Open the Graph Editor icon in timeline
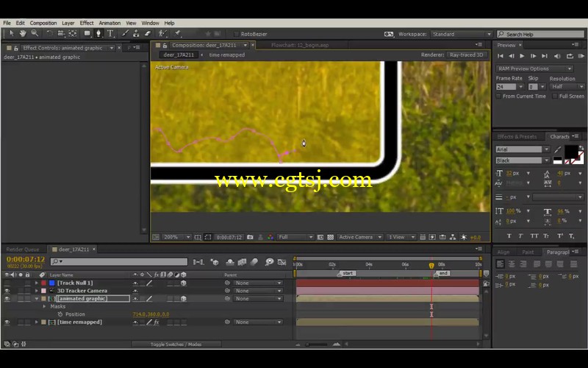The image size is (588, 368). coord(282,262)
